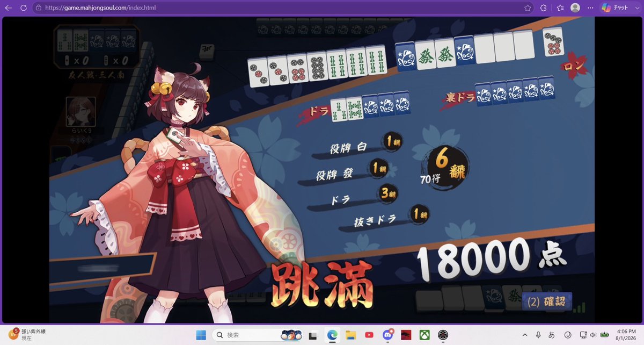Select the ロン winning tile
This screenshot has height=345, width=644.
(x=553, y=42)
